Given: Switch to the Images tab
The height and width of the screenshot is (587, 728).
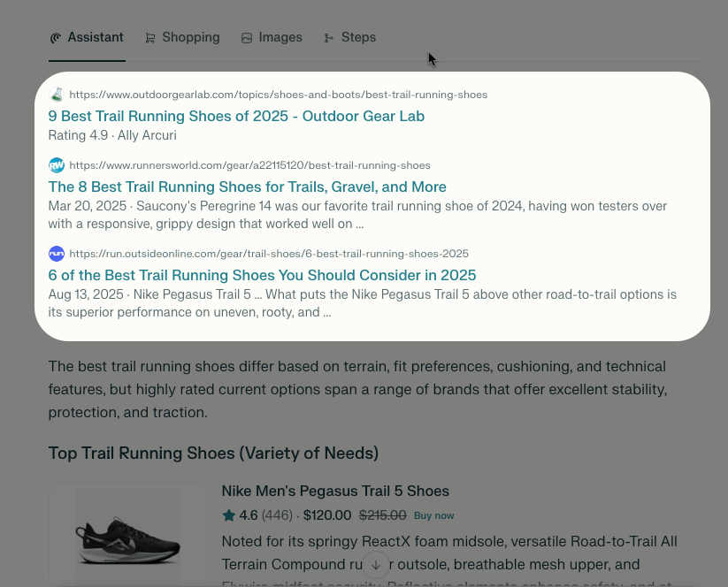Looking at the screenshot, I should [x=280, y=37].
